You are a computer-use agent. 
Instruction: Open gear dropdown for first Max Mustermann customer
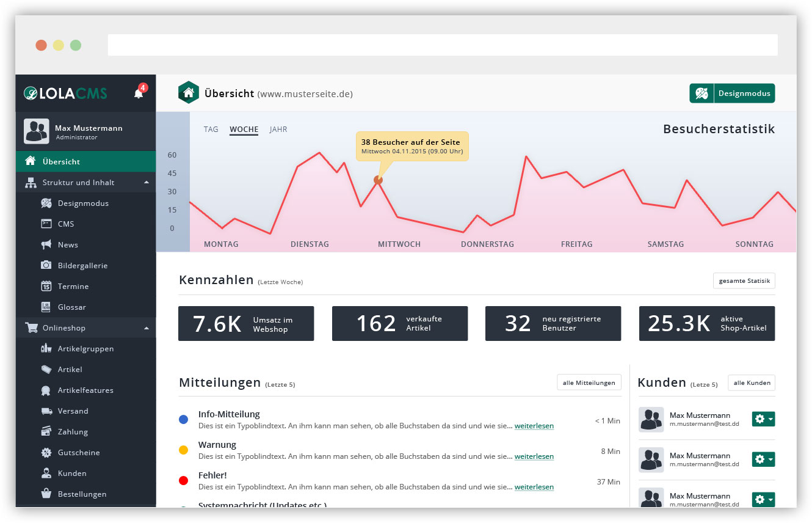coord(763,419)
